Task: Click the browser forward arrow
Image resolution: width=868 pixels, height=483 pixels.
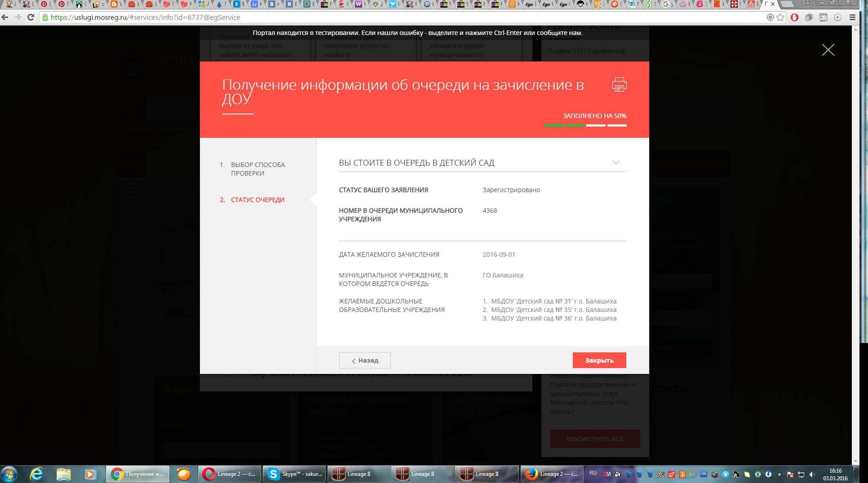Action: coord(18,18)
